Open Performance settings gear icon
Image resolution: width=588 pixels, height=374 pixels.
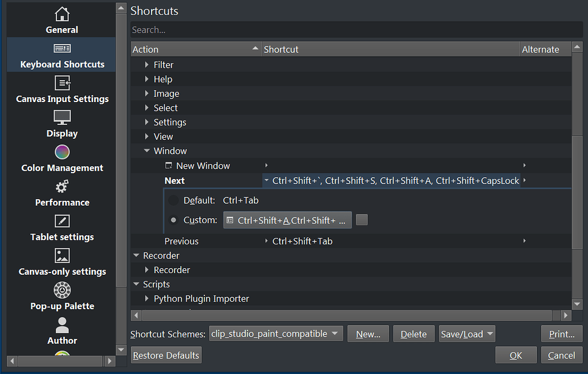[x=62, y=187]
